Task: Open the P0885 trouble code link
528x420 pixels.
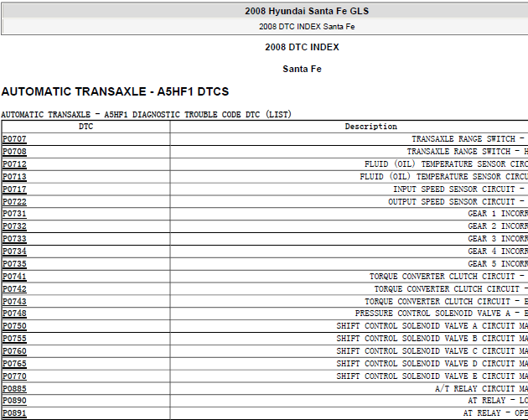Action: coord(14,389)
